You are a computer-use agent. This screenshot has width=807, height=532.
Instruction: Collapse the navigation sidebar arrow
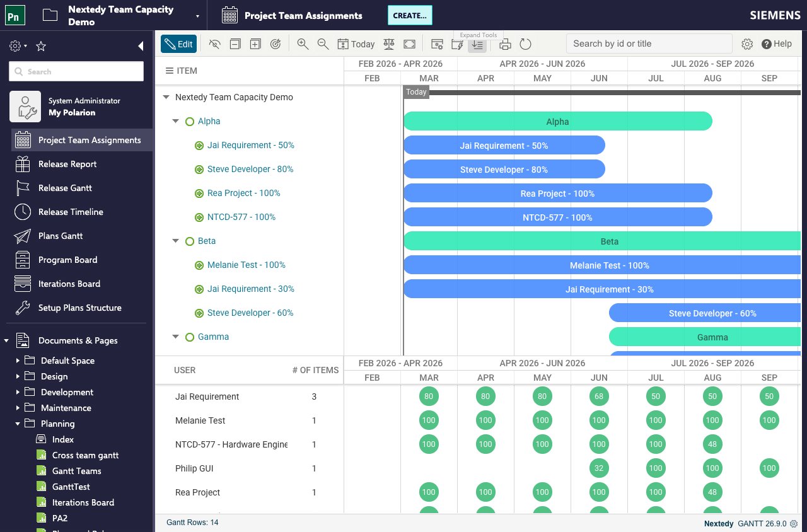coord(141,46)
